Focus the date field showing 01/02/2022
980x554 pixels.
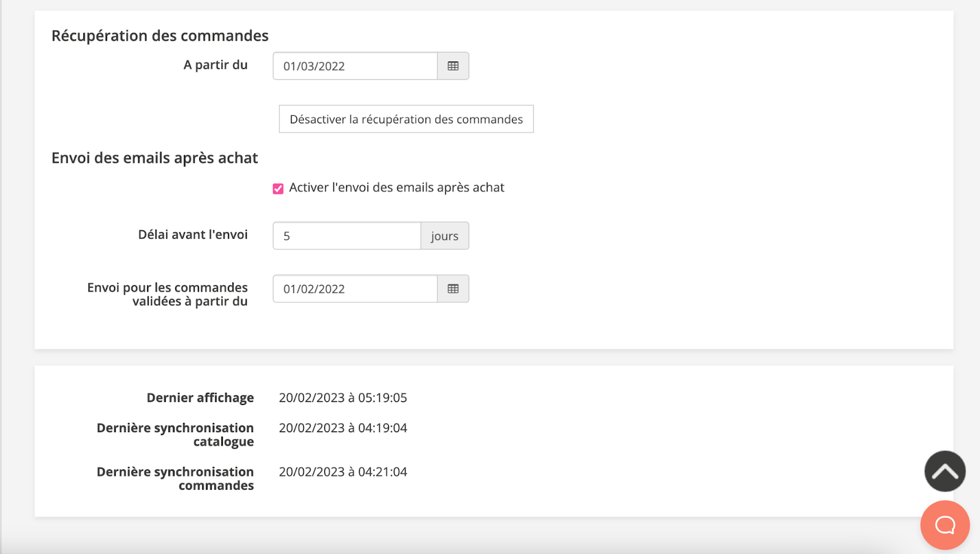tap(355, 289)
